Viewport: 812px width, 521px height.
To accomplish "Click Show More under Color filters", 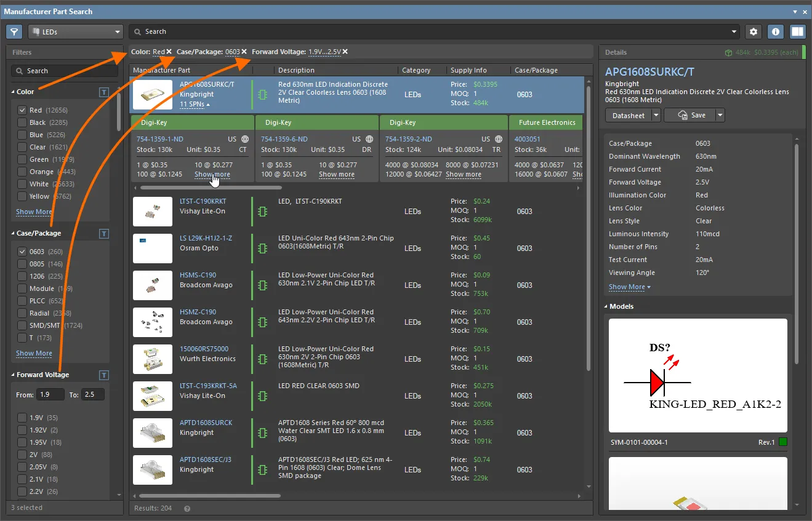I will pos(34,212).
